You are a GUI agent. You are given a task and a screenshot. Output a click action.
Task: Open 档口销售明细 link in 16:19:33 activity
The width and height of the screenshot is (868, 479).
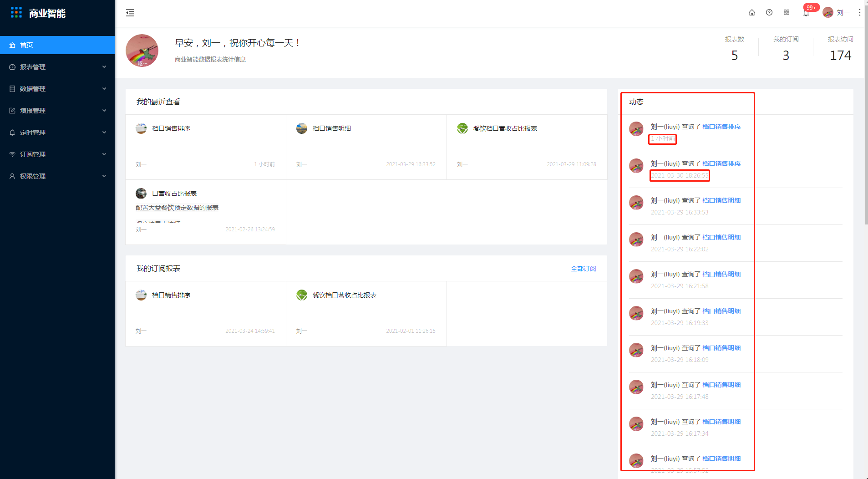(721, 311)
